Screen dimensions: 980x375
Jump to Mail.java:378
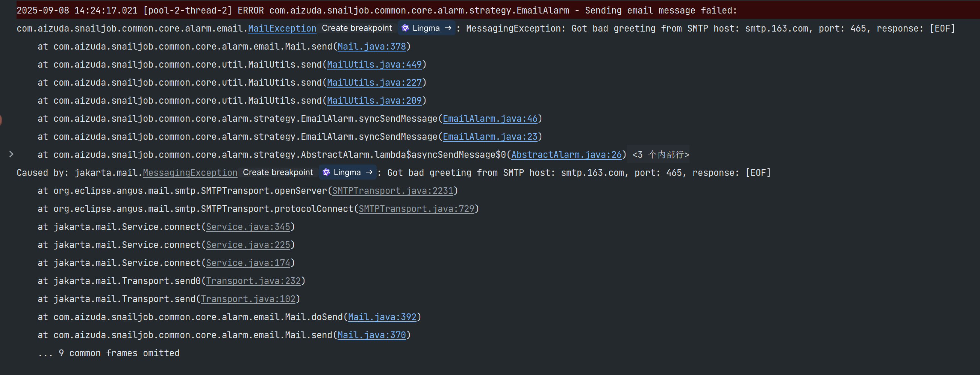372,46
